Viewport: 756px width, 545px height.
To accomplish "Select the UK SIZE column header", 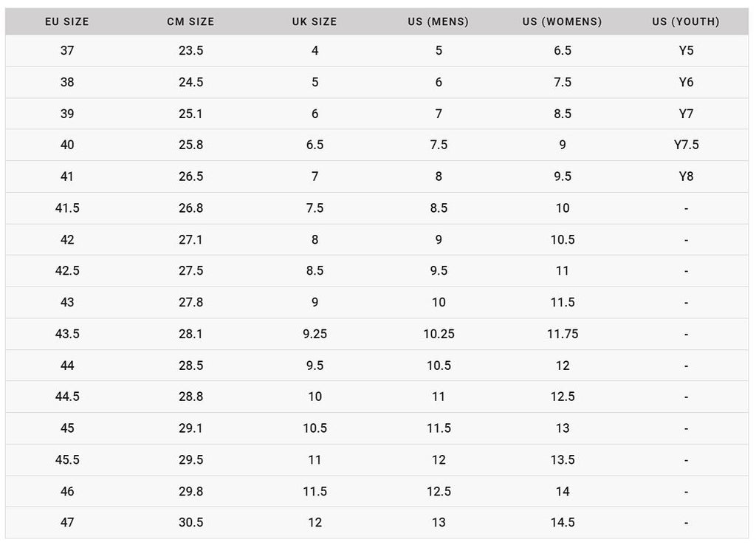I will 315,21.
